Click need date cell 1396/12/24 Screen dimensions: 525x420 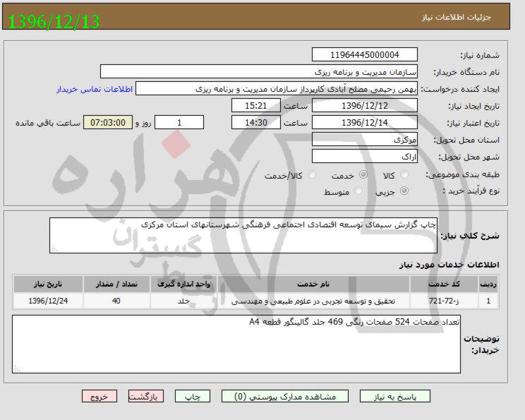point(48,301)
